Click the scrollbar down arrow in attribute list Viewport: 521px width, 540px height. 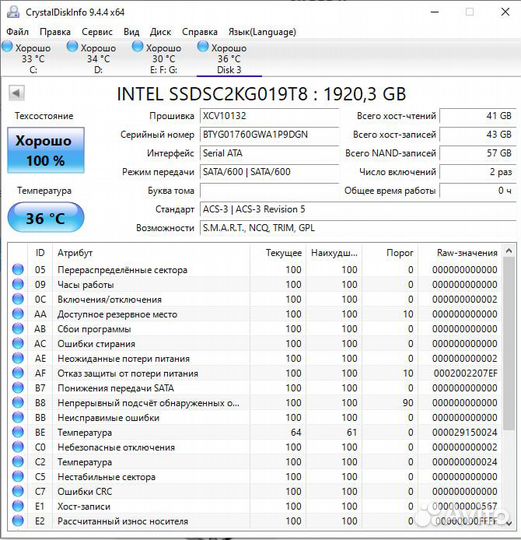click(x=509, y=523)
